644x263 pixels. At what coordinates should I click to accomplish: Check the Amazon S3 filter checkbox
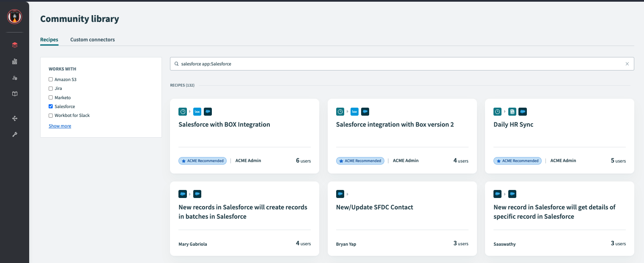tap(50, 79)
